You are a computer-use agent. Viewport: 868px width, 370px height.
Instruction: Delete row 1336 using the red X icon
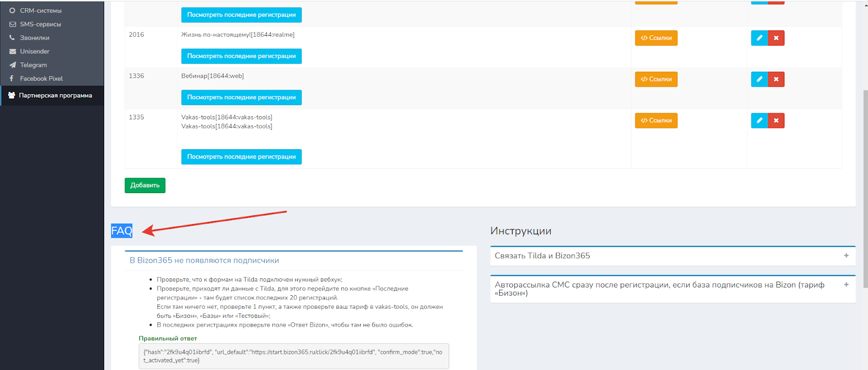pyautogui.click(x=776, y=79)
